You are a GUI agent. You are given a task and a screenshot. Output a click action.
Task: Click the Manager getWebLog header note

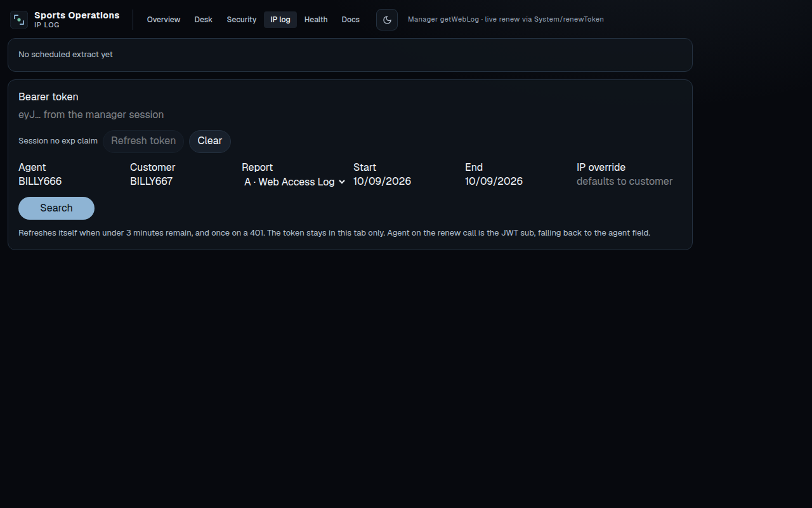(506, 20)
